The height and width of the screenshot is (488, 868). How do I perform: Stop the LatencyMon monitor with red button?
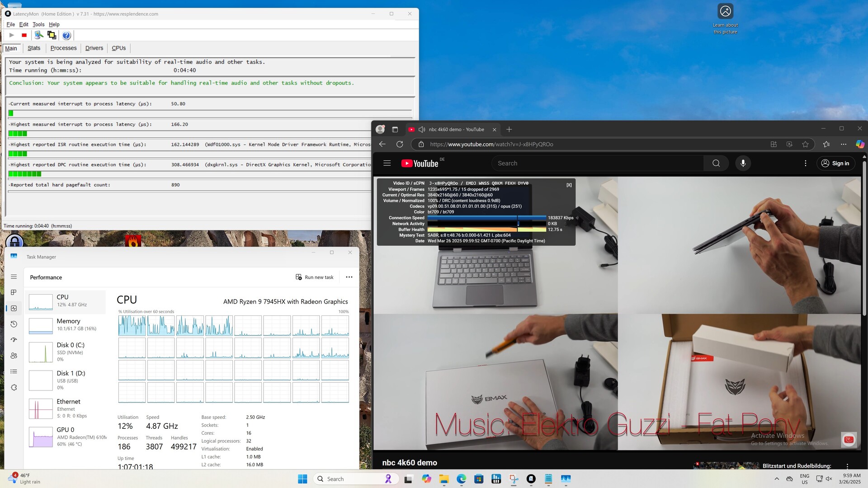[24, 35]
